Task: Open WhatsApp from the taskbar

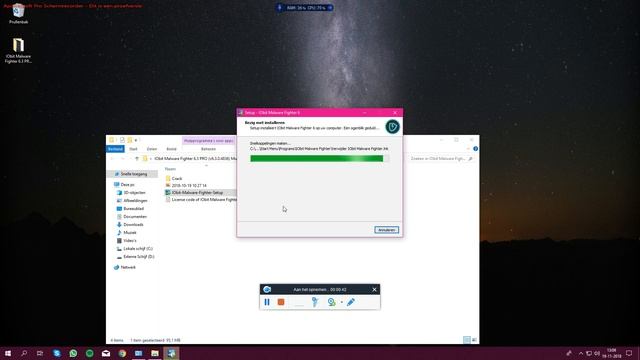Action: coord(73,353)
